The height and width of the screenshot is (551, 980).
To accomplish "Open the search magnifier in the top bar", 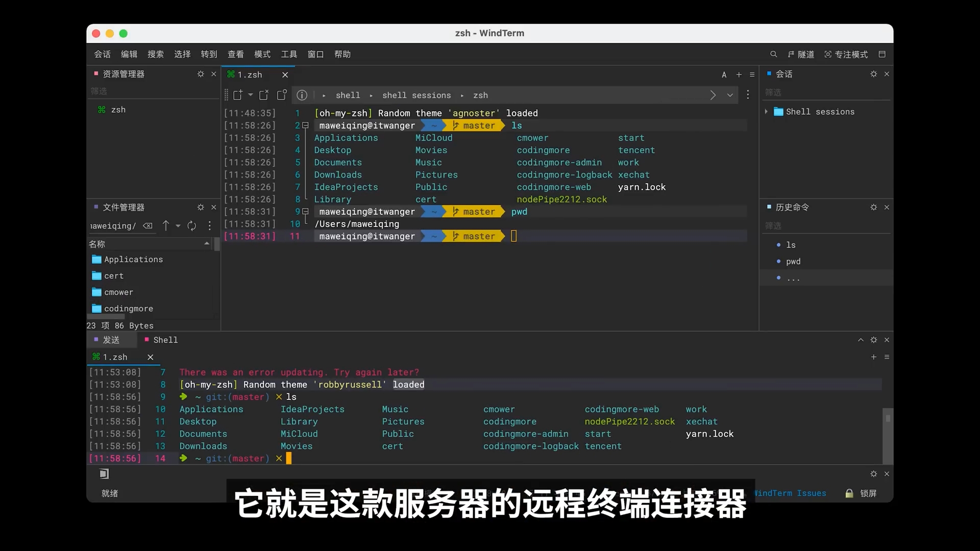I will [x=773, y=54].
